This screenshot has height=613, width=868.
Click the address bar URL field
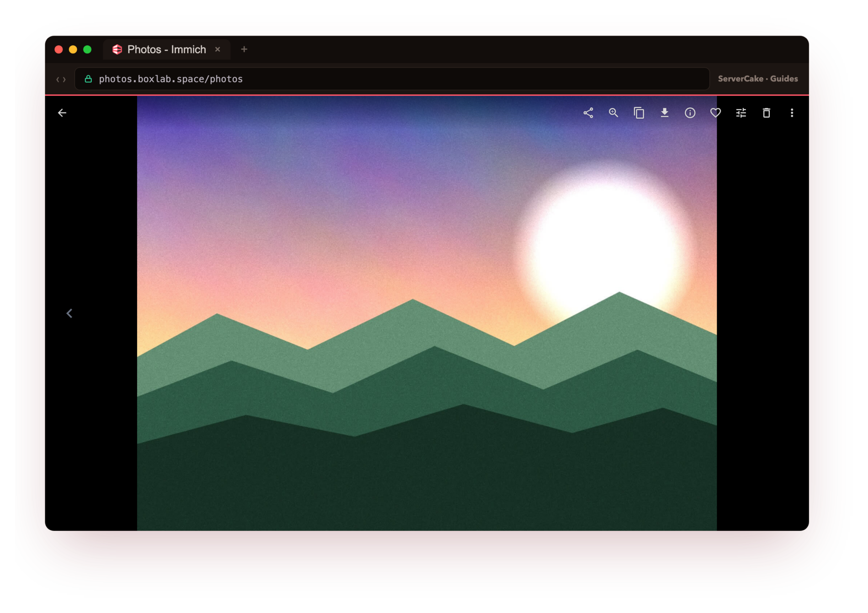point(392,79)
